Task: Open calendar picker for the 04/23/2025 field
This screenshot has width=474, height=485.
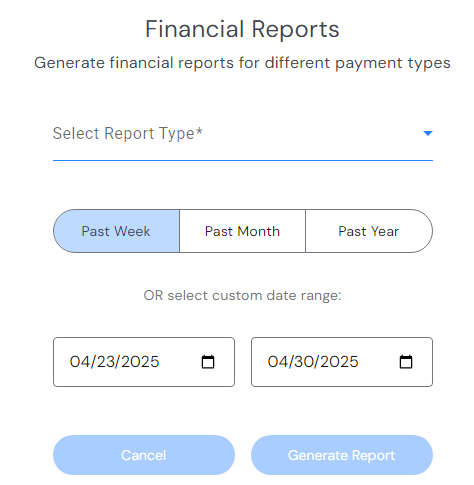Action: [208, 362]
